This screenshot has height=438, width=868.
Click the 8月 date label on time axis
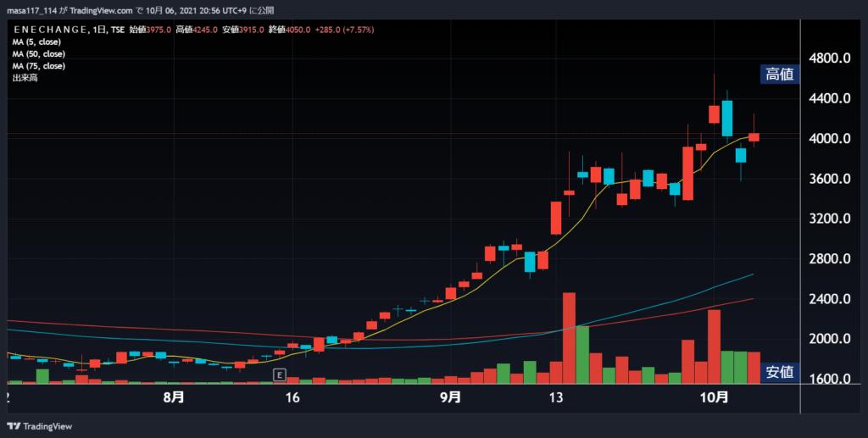(x=174, y=397)
